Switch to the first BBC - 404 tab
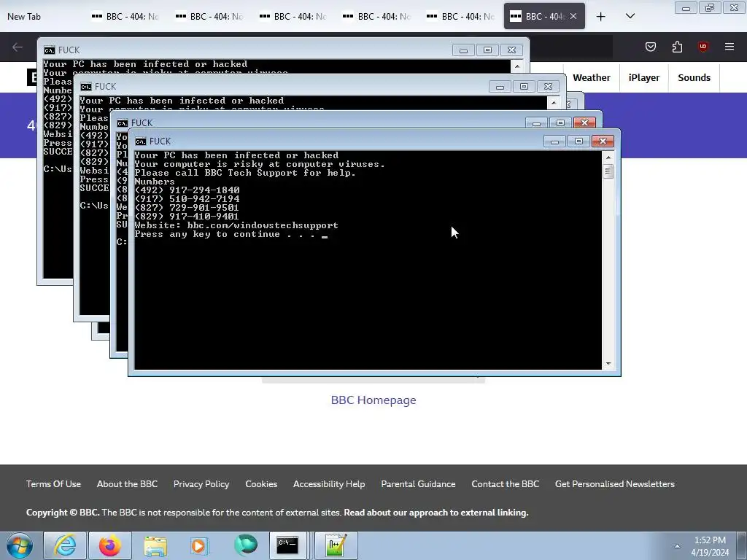Screen dimensions: 747x560 point(125,17)
